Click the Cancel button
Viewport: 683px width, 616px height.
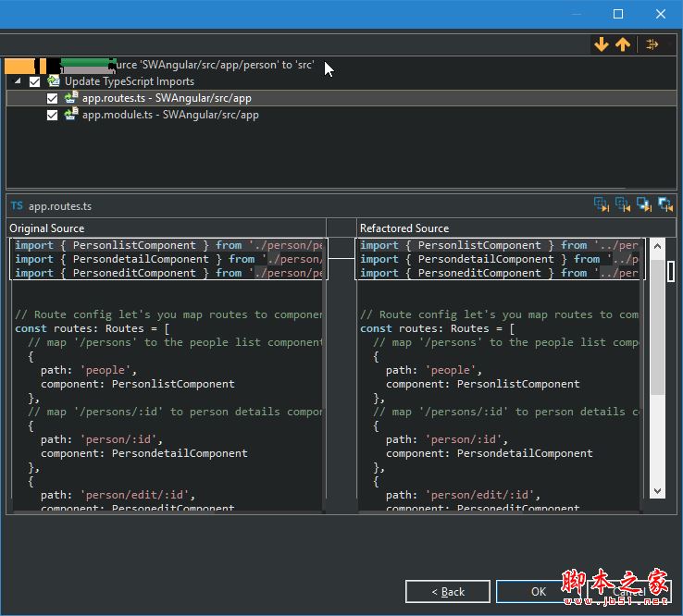click(629, 592)
